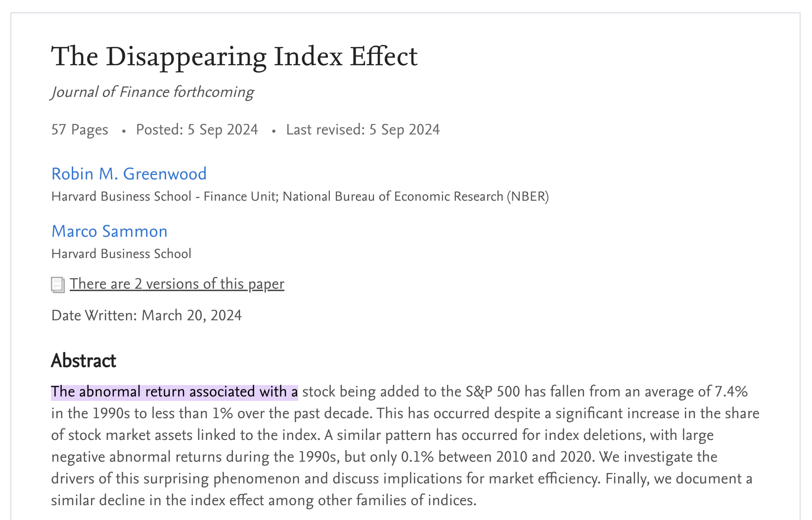Screen dimensions: 812x520
Task: Click the 'Posted: 5 Sep 2024' date
Action: [197, 130]
